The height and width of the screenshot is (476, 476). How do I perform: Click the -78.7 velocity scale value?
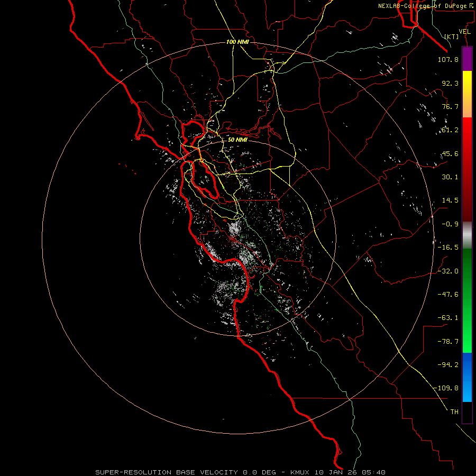point(448,342)
